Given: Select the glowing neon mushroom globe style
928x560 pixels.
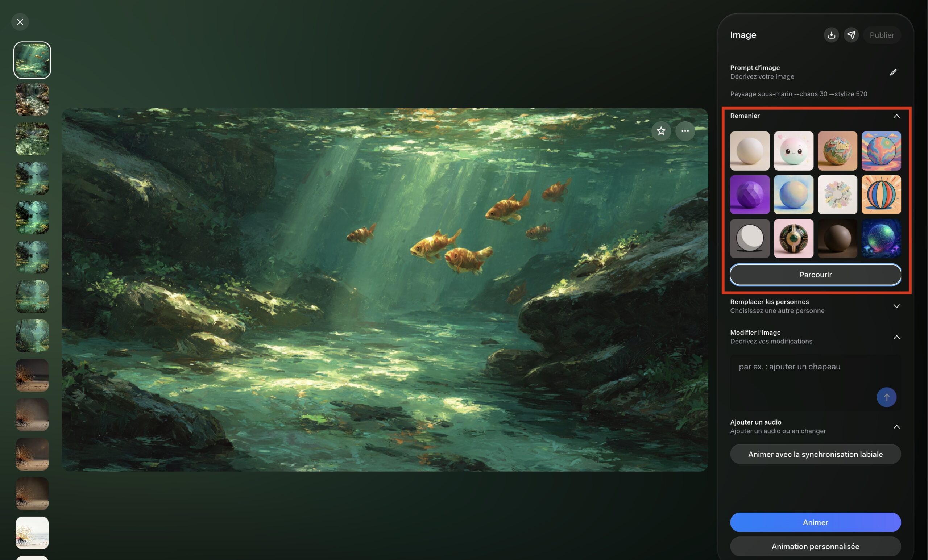Looking at the screenshot, I should (x=881, y=239).
